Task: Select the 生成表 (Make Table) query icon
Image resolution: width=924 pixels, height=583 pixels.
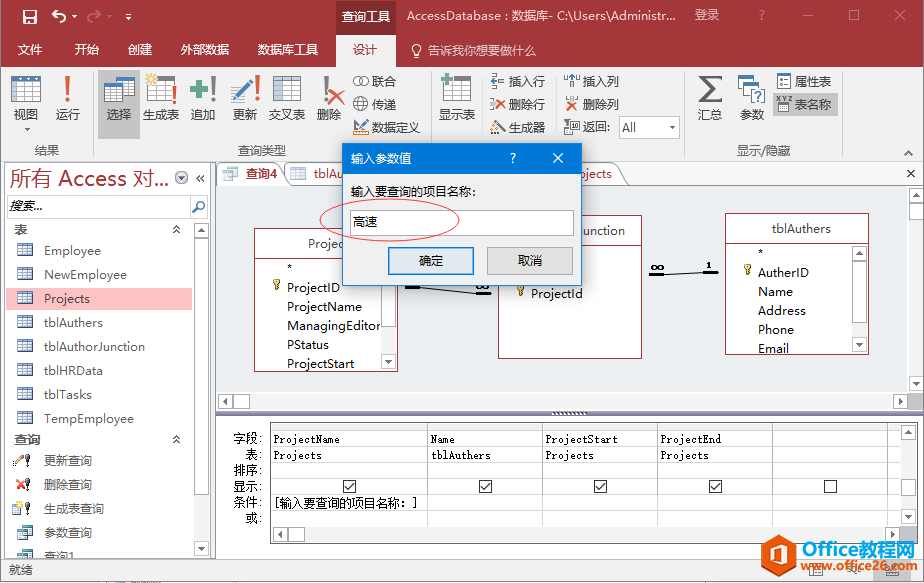Action: (x=161, y=98)
